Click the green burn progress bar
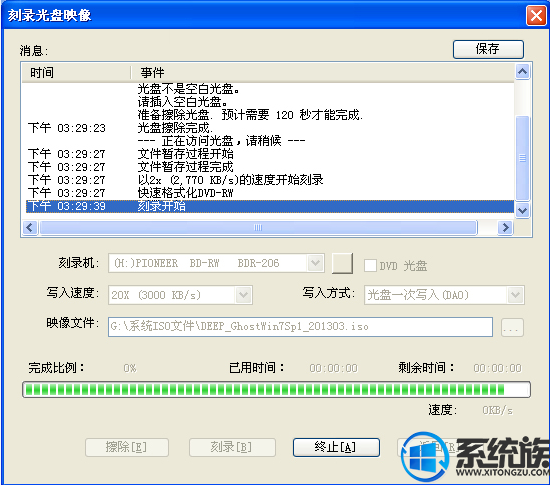This screenshot has width=550, height=485. [x=276, y=390]
